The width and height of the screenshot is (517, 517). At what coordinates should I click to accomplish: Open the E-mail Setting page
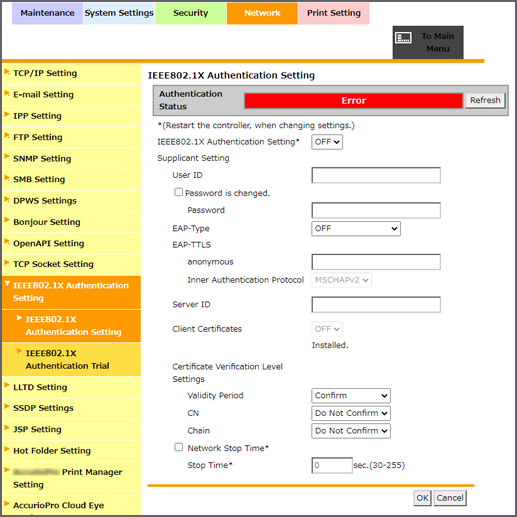point(43,94)
